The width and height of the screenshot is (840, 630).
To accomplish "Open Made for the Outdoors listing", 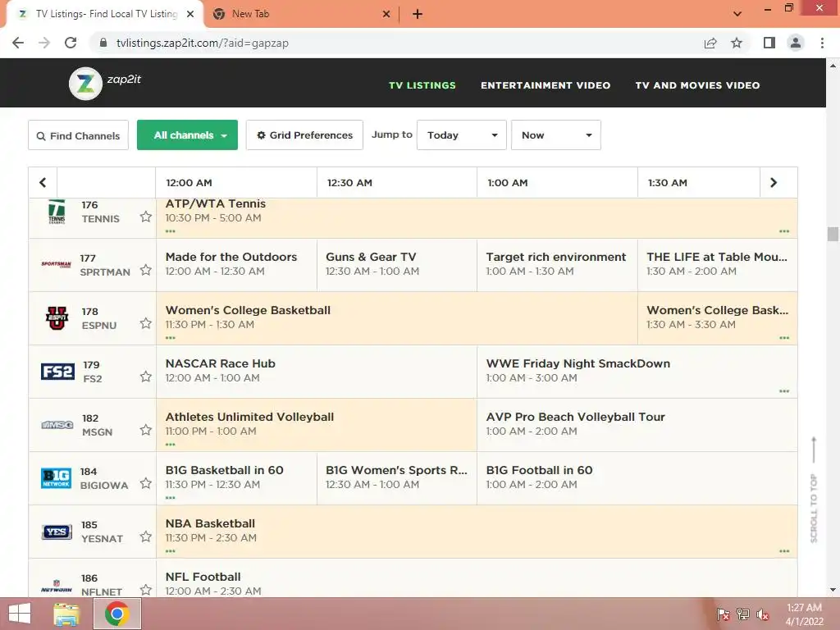I will [236, 265].
